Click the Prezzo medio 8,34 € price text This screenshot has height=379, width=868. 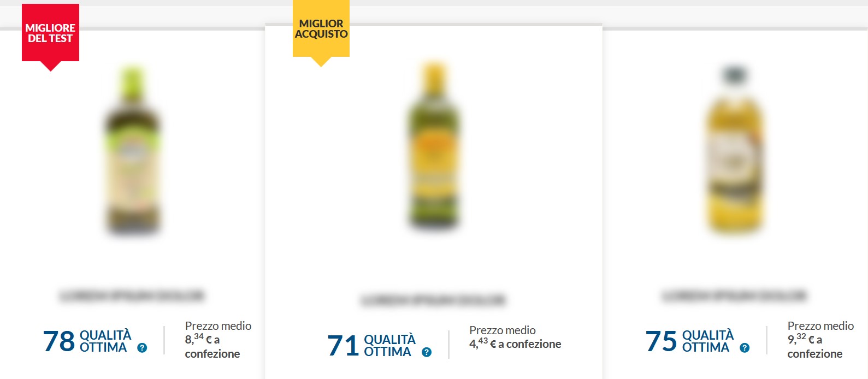point(218,340)
